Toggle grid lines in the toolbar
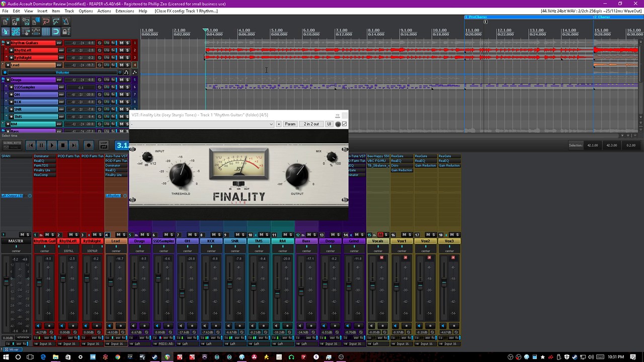Screen dimensions: 644x362 coord(46,32)
